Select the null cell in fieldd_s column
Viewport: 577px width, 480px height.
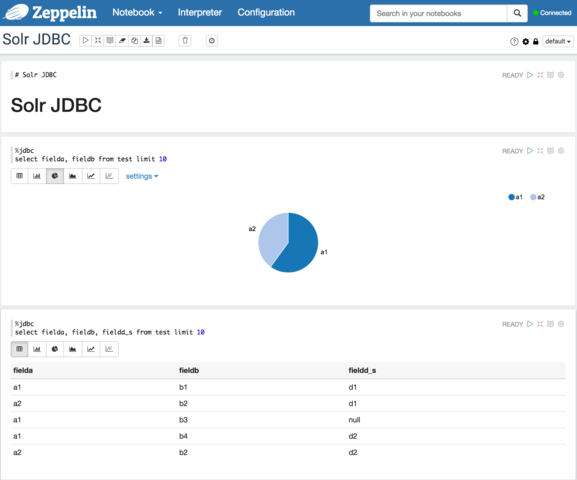tap(354, 420)
